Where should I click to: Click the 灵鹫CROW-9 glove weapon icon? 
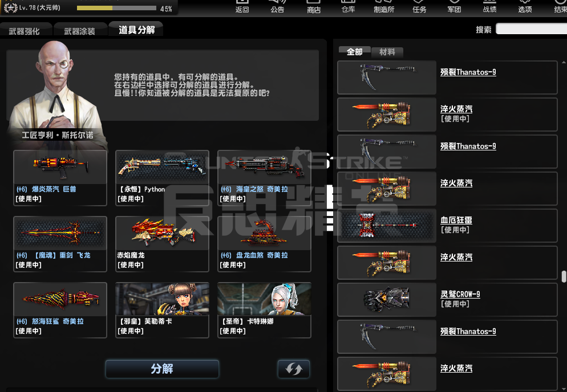tap(387, 300)
